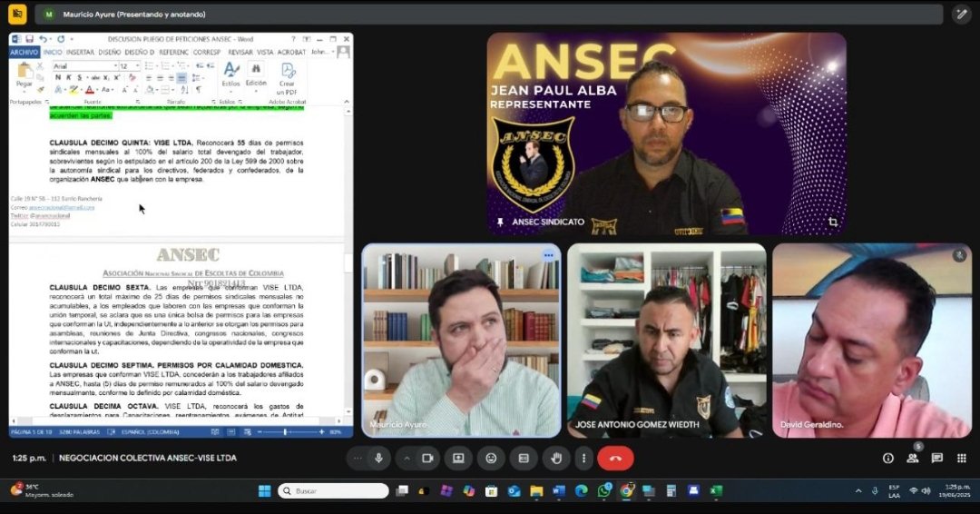Open the meeting details info icon

tap(888, 459)
